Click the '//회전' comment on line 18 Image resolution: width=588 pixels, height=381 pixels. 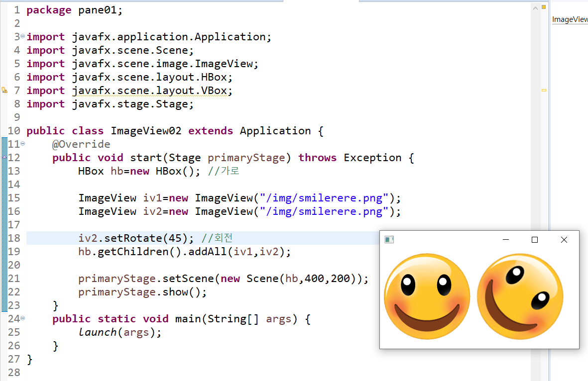click(217, 238)
